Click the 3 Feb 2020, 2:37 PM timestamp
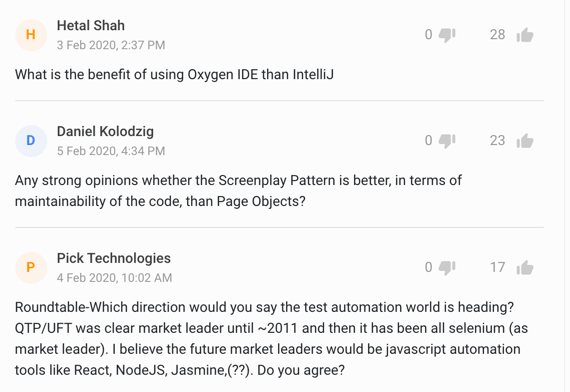 [111, 45]
